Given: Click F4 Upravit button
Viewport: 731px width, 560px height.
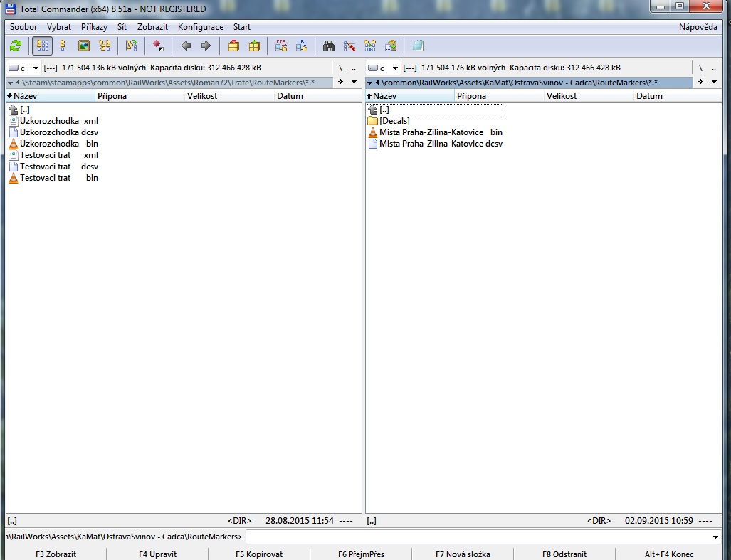Looking at the screenshot, I should (157, 554).
